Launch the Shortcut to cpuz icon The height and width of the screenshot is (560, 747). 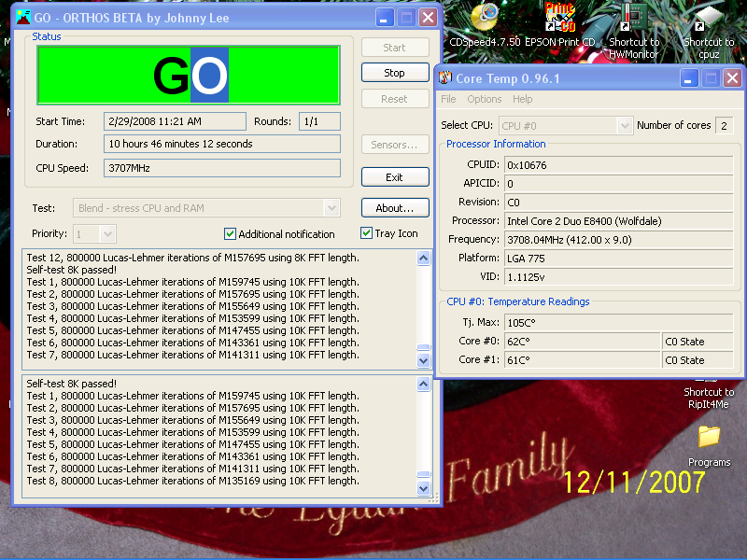[709, 19]
